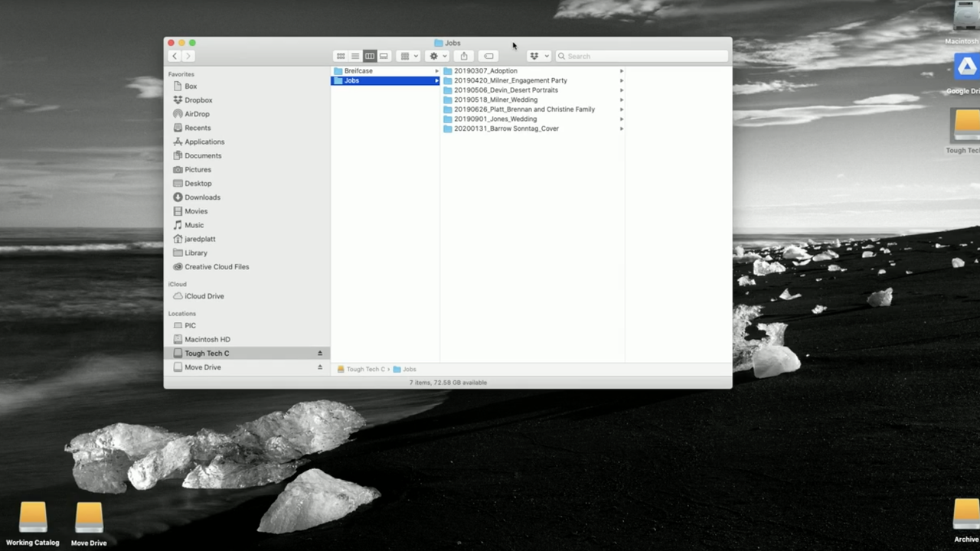Expand arrow beside 20190506_Devin_Desert Portraits
Screen dimensions: 980x551
pos(621,90)
